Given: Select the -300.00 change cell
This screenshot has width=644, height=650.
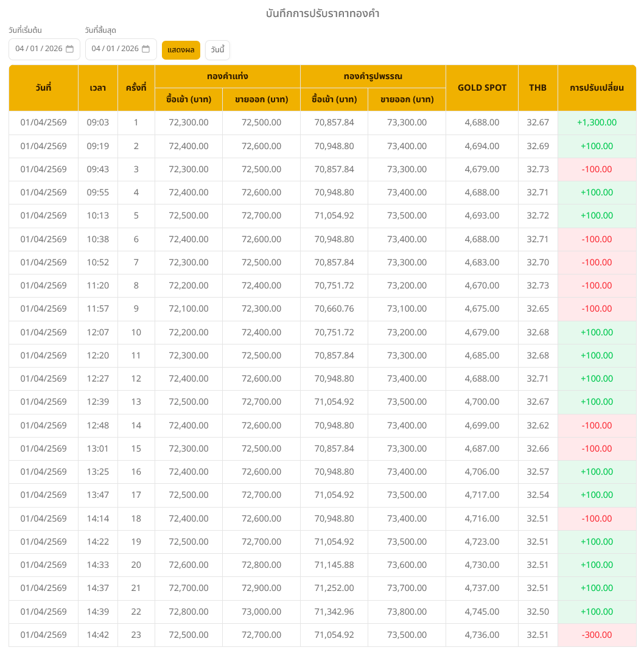Looking at the screenshot, I should [597, 635].
